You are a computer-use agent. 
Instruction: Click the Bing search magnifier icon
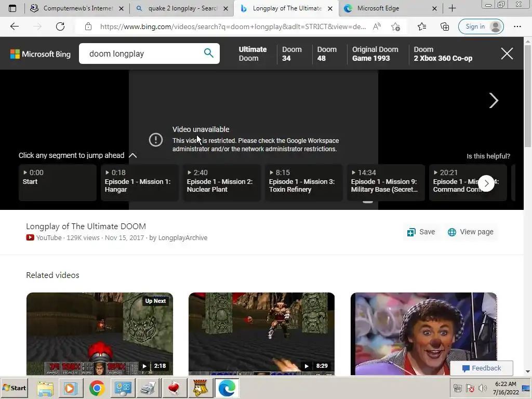pos(209,53)
